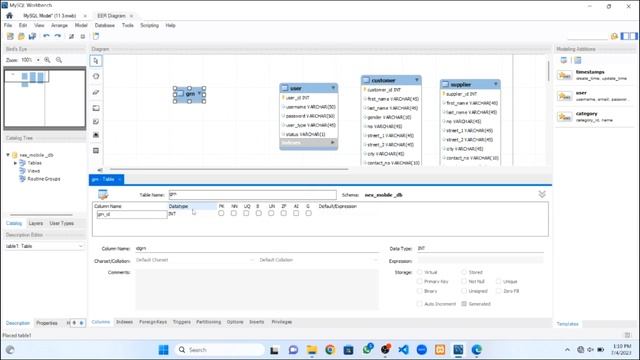Click the table editor icon beside Table Name
The height and width of the screenshot is (360, 640).
(103, 195)
